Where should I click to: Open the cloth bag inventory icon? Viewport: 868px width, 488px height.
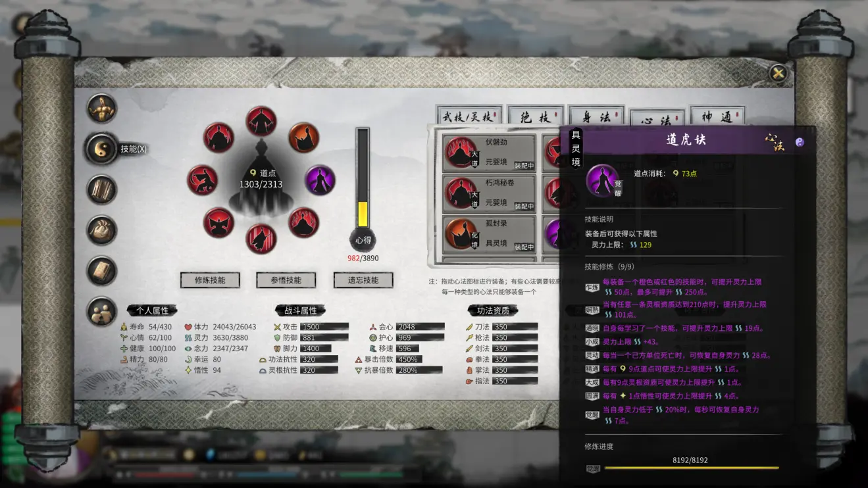(x=102, y=230)
